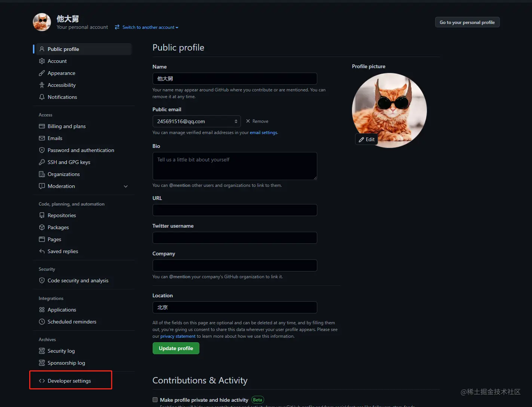Click the shield icon for Password and authentication
This screenshot has width=532, height=407.
[42, 150]
